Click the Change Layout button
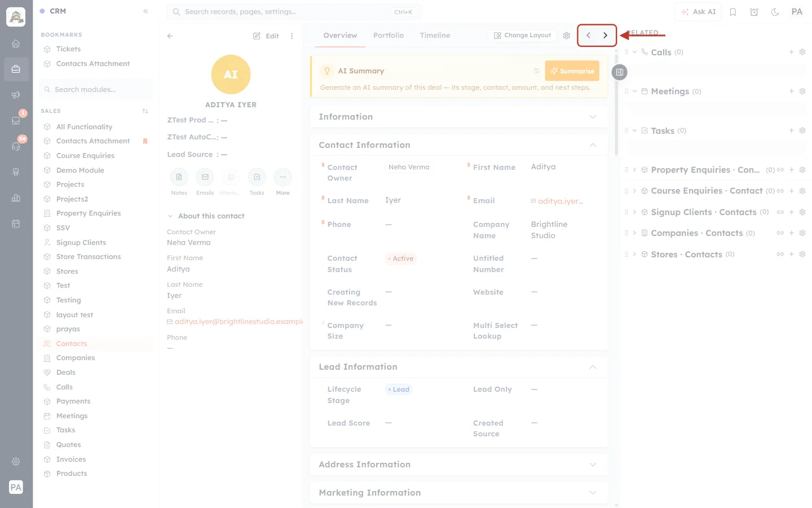 [x=522, y=36]
